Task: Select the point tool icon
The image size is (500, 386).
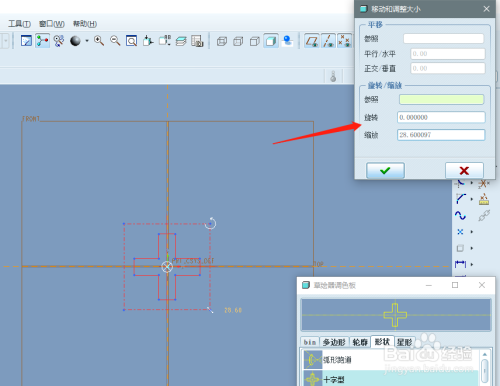Action: (460, 232)
